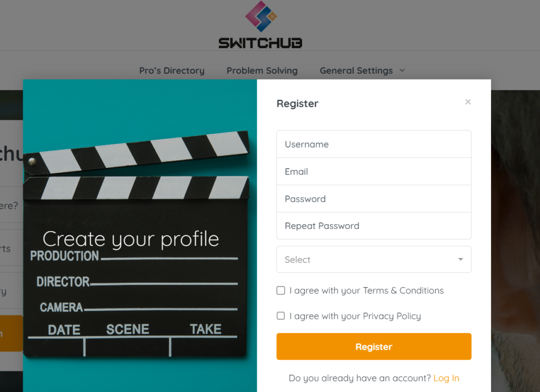Click the Switchub diamond logo icon
The width and height of the screenshot is (540, 392).
(x=261, y=16)
